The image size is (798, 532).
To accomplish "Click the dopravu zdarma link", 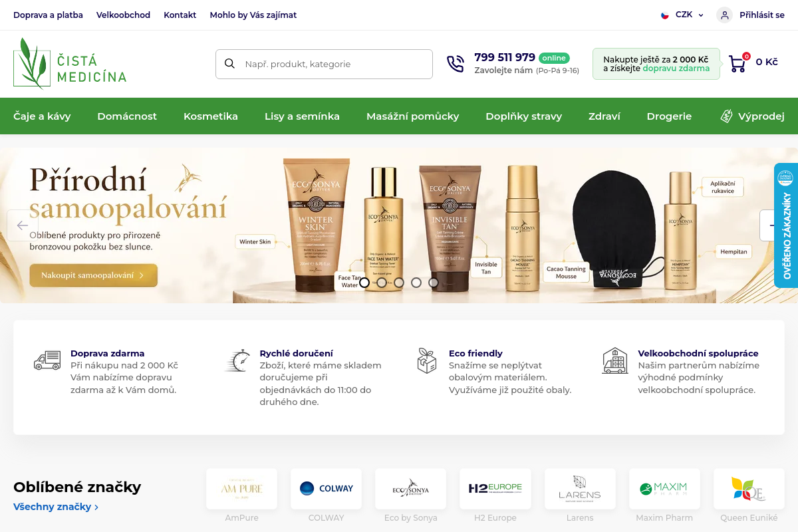I will click(x=676, y=68).
